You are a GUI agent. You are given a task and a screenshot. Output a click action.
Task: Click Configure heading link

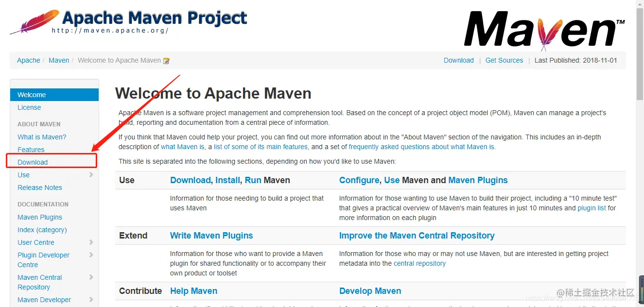point(359,180)
